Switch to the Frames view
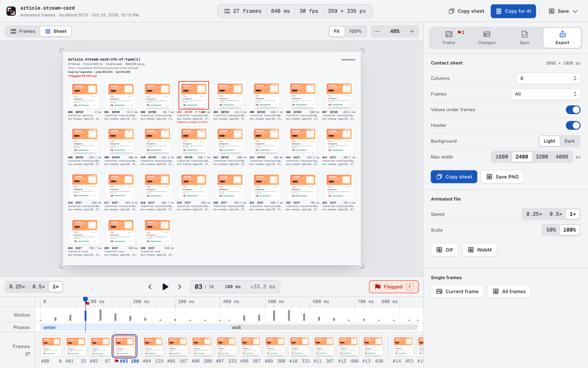This screenshot has height=368, width=588. (x=23, y=31)
